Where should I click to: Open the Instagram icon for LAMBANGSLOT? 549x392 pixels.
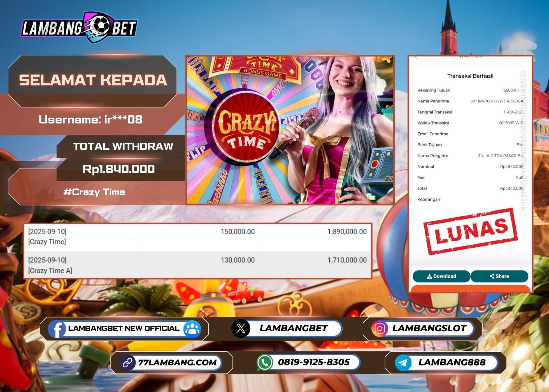380,328
